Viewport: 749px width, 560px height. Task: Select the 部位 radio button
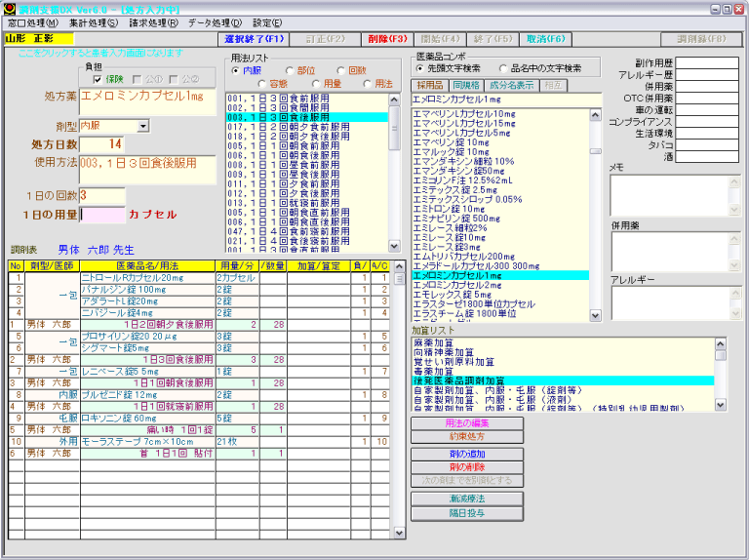pyautogui.click(x=290, y=70)
